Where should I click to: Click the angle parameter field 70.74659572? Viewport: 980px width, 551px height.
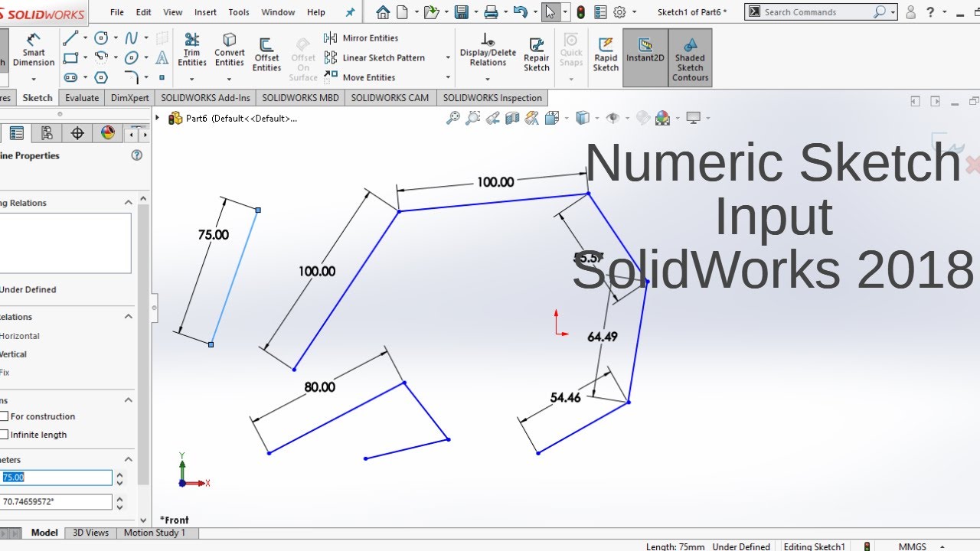click(x=56, y=502)
